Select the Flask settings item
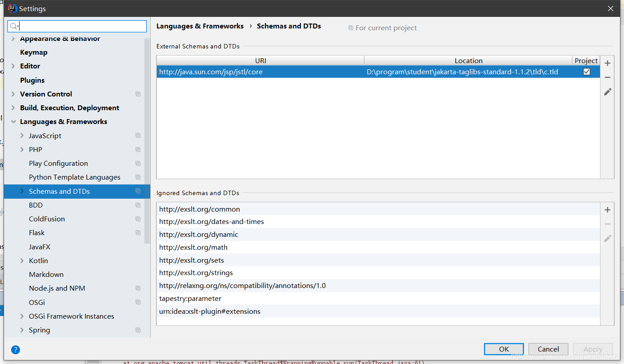The image size is (624, 364). click(x=37, y=232)
